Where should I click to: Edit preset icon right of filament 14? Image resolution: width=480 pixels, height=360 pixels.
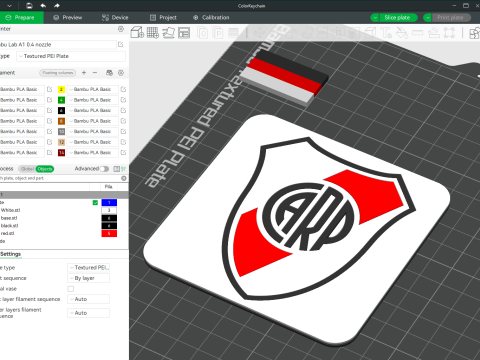tap(123, 152)
